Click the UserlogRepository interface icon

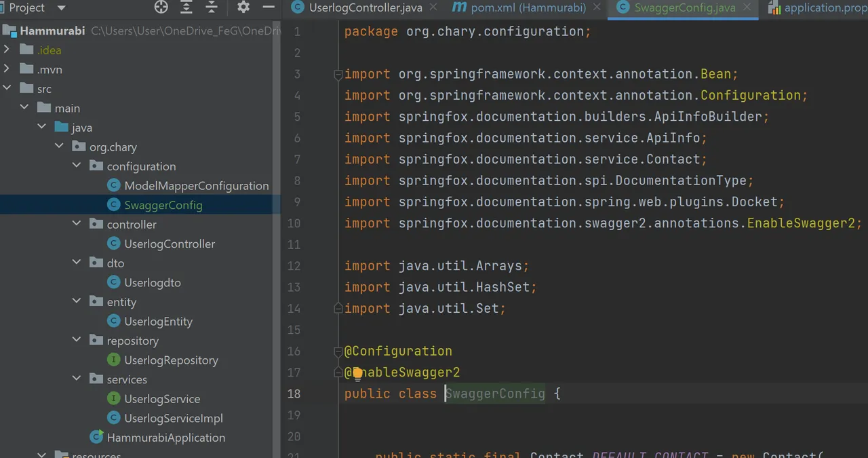pos(114,360)
